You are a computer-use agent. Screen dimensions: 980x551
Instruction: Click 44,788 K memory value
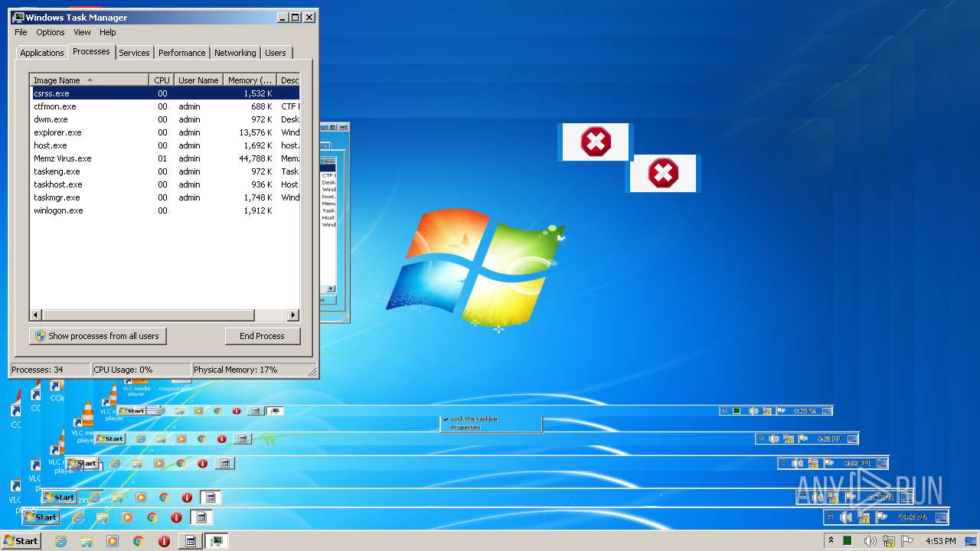pos(256,158)
